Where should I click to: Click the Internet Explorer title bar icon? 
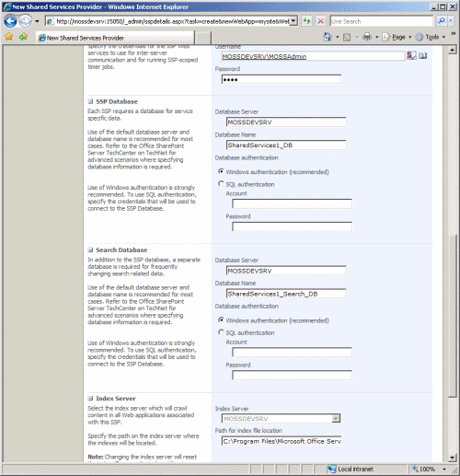click(7, 6)
